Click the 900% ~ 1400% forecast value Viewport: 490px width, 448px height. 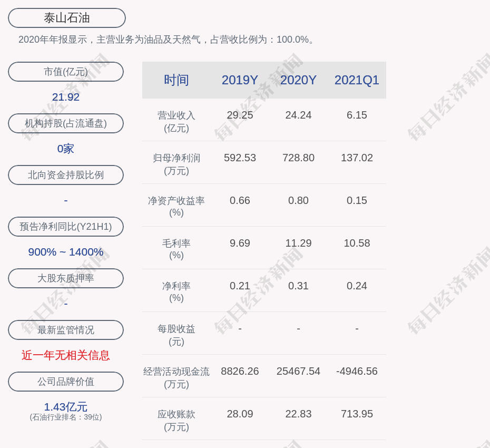tap(66, 252)
